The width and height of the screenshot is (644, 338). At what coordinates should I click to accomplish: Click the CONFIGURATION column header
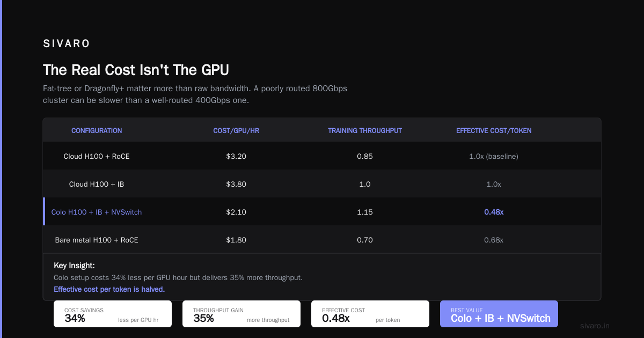pos(97,131)
